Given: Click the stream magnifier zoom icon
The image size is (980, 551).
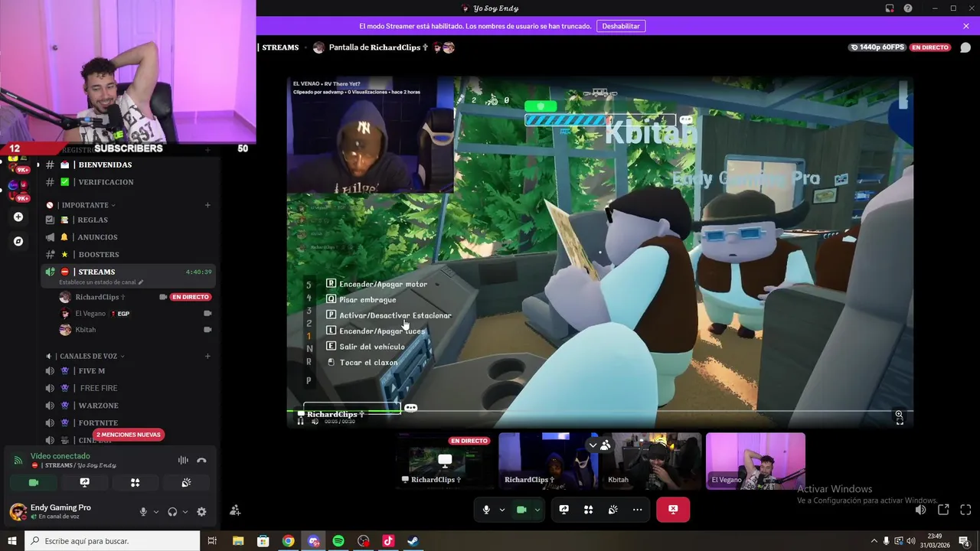Looking at the screenshot, I should coord(899,415).
